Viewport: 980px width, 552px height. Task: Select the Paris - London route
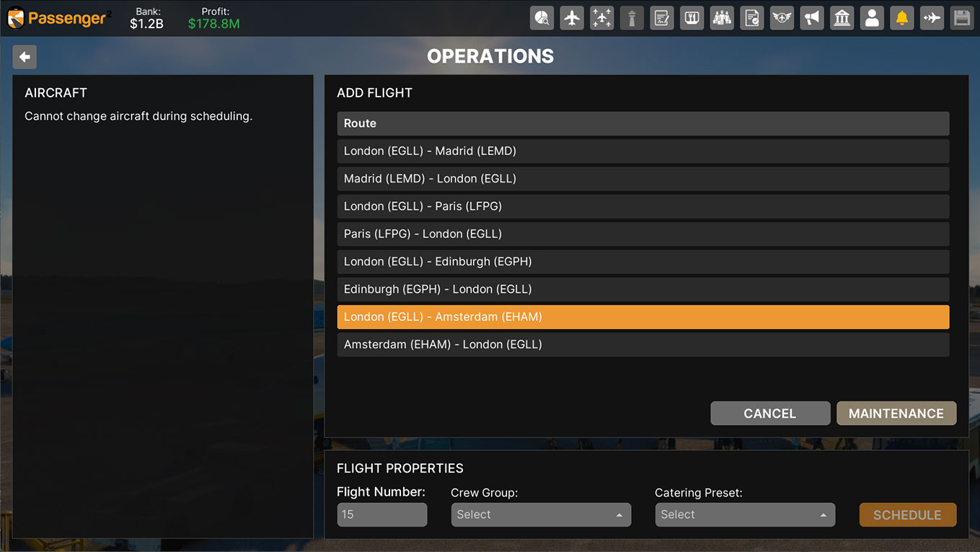(x=643, y=234)
